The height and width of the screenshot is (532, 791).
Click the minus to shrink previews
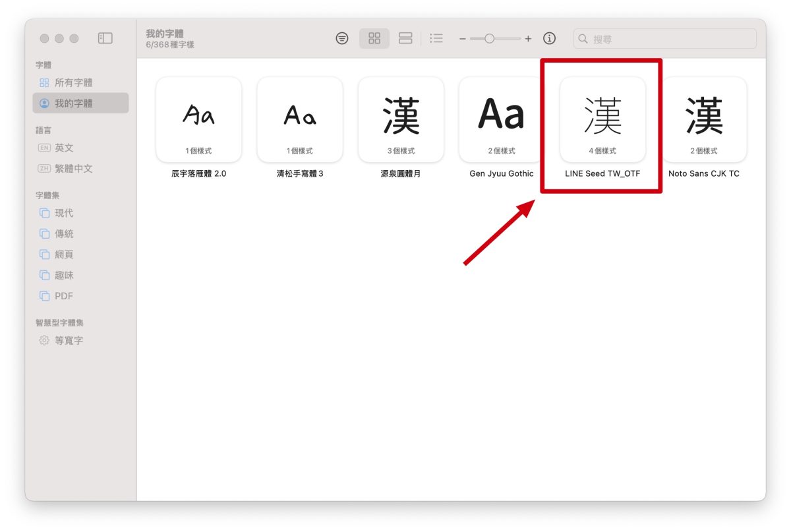click(463, 39)
